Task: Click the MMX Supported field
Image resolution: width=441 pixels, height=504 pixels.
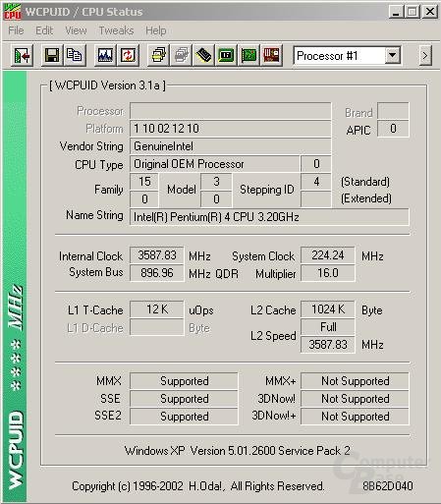Action: point(184,381)
